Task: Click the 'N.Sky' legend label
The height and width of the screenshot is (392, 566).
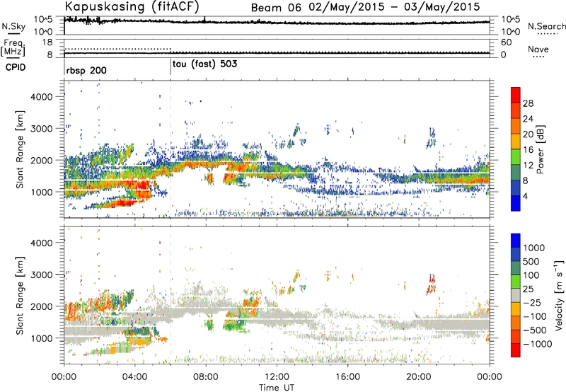Action: click(13, 26)
